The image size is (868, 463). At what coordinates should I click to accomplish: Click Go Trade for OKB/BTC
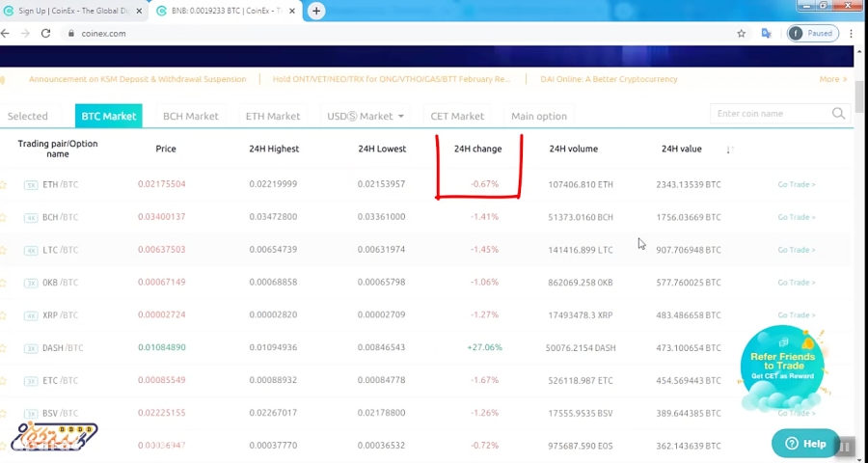(796, 283)
